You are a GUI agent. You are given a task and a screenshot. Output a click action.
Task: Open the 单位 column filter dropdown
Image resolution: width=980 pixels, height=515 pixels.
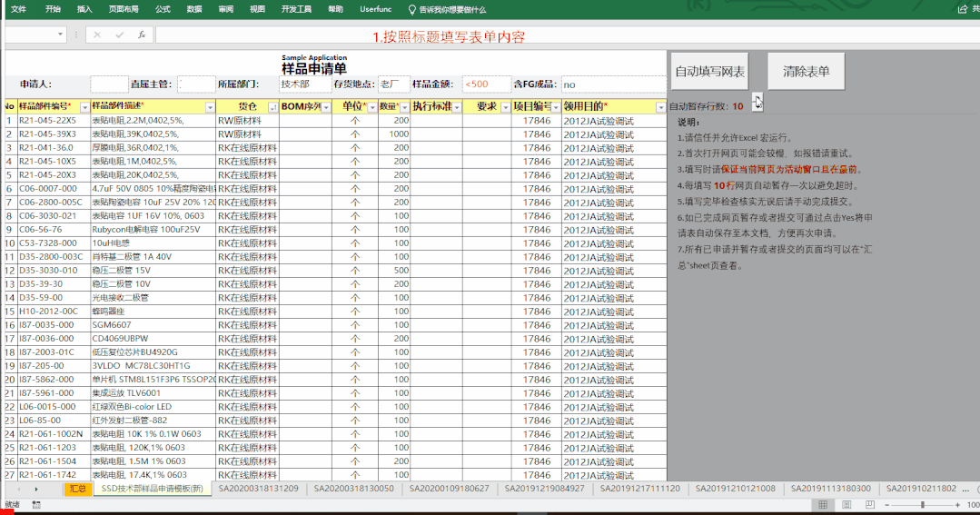(x=372, y=107)
